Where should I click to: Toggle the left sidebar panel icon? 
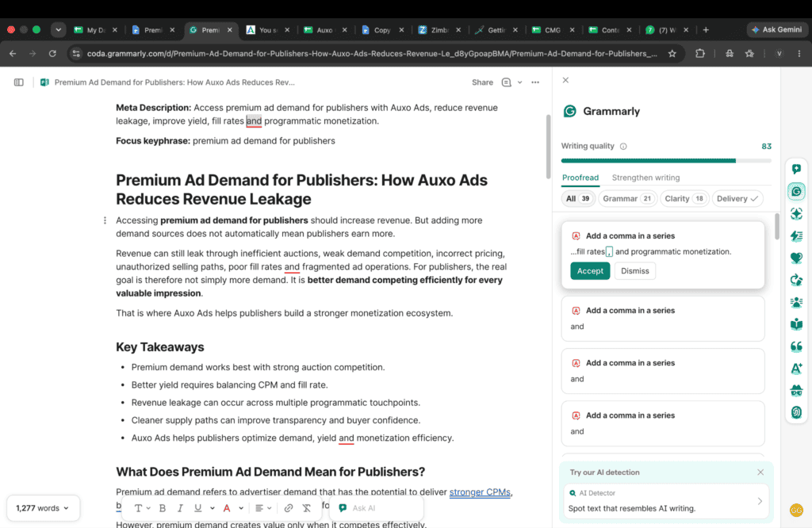click(x=19, y=82)
